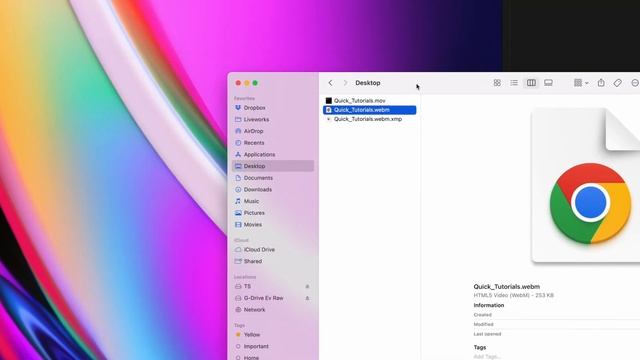640x360 pixels.
Task: Open Downloads in the sidebar
Action: click(273, 190)
